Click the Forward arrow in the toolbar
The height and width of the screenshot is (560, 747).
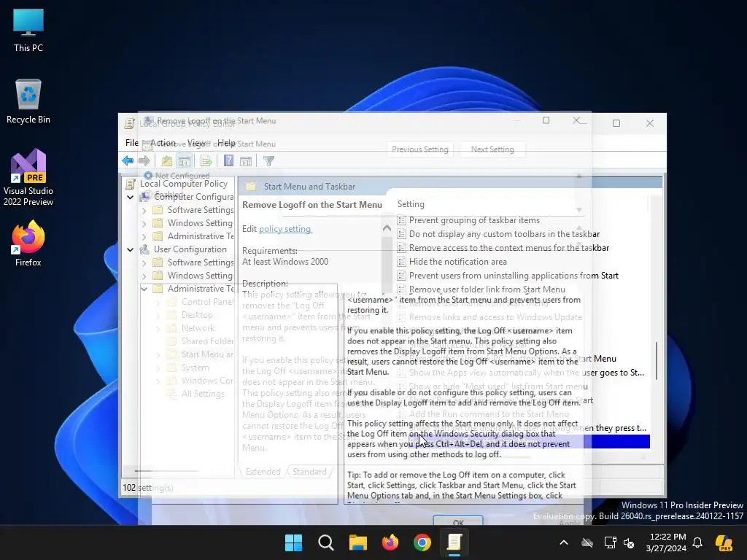point(144,161)
